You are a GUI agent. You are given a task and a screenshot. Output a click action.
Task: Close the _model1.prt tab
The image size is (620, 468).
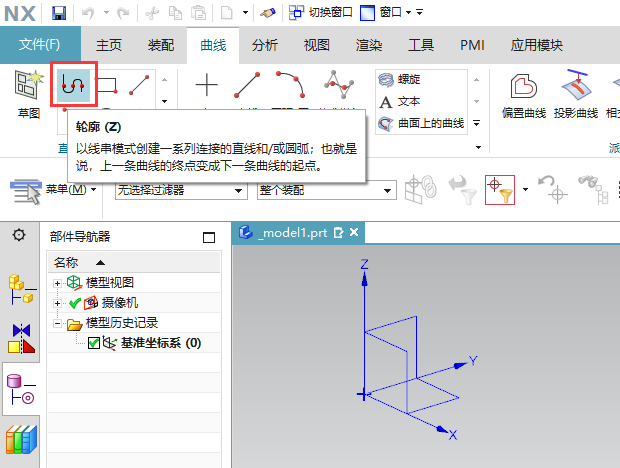(354, 232)
